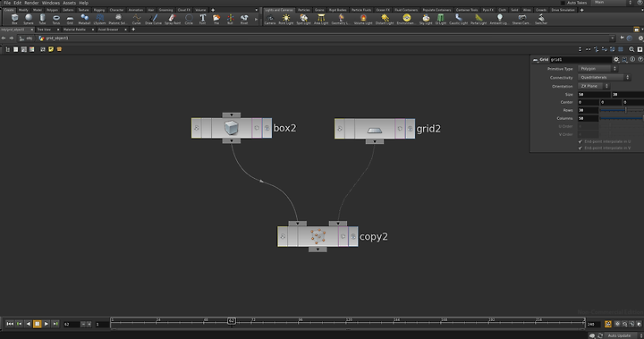Select the Grid shelf tool
Screen dimensions: 644x339
[70, 19]
